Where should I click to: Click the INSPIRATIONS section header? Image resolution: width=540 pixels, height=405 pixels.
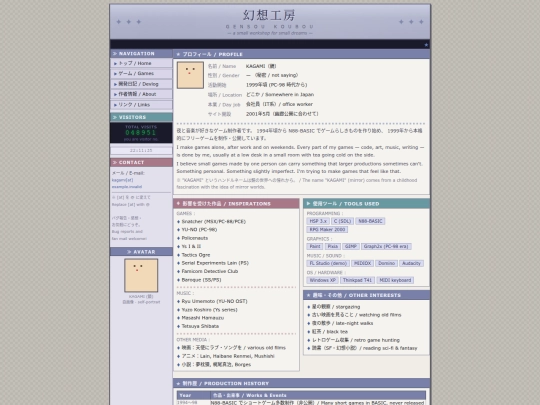[236, 204]
